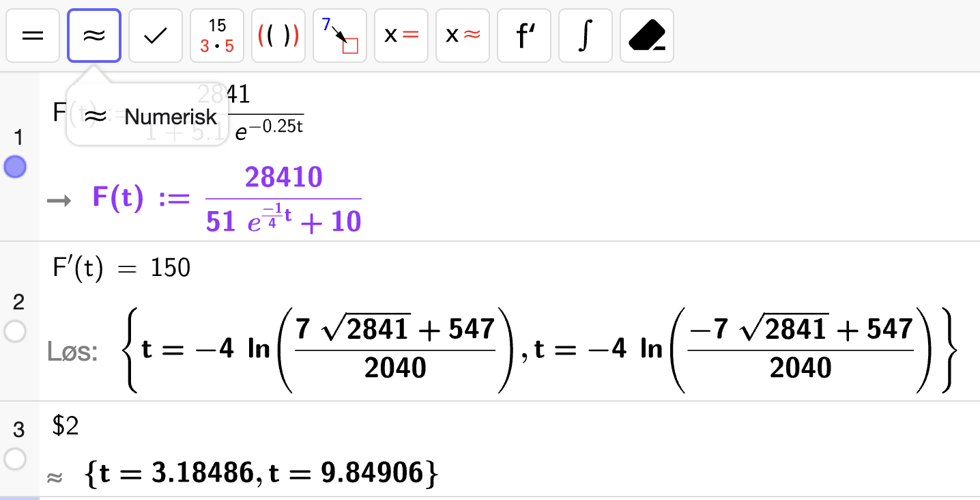Select the eraser Delete tool

pos(646,36)
